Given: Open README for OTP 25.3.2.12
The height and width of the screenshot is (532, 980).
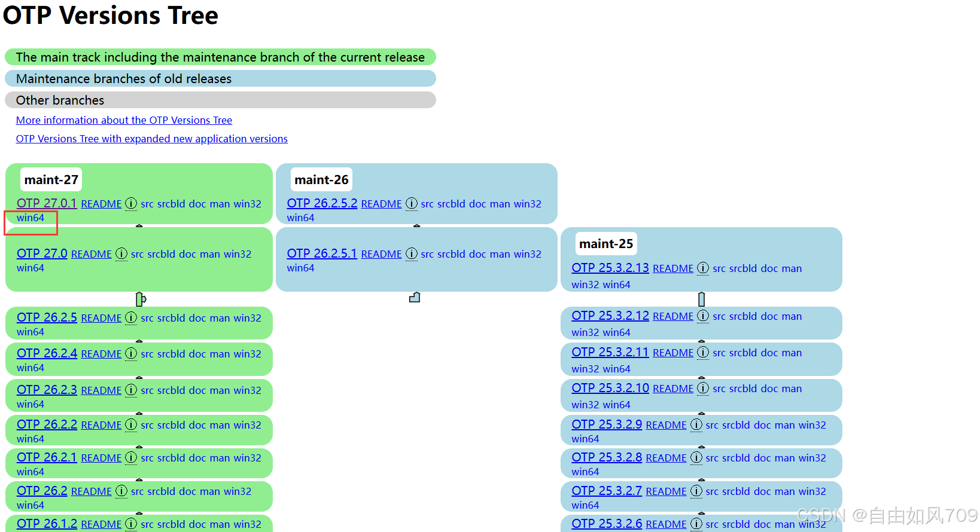Looking at the screenshot, I should [x=673, y=316].
